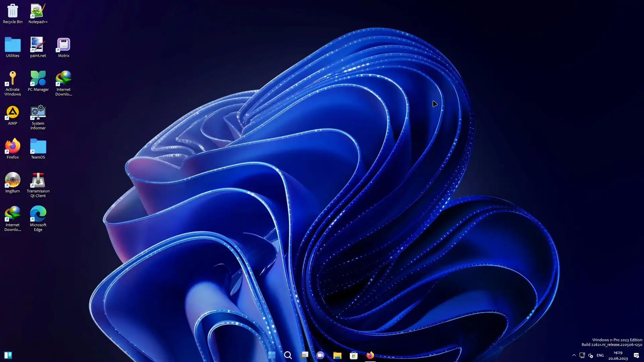Select the Microsoft Edge desktop shortcut
The image size is (644, 362).
[38, 215]
